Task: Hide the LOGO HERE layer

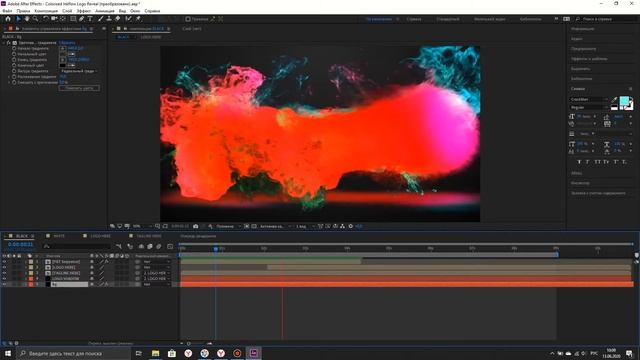Action: click(4, 267)
